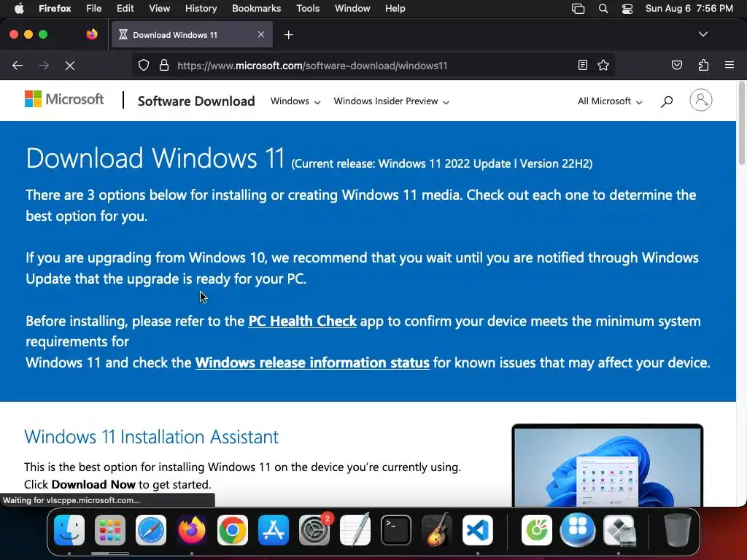Open the Firefox app menu
The height and width of the screenshot is (560, 747).
pyautogui.click(x=55, y=9)
